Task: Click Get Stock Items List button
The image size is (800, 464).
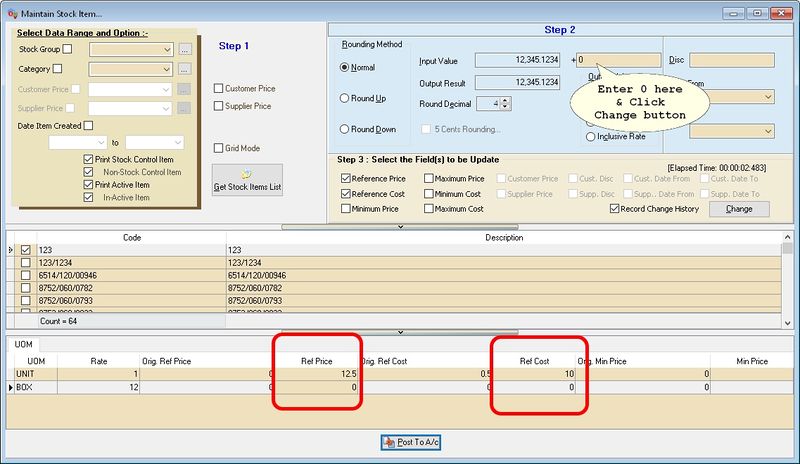Action: [x=247, y=180]
